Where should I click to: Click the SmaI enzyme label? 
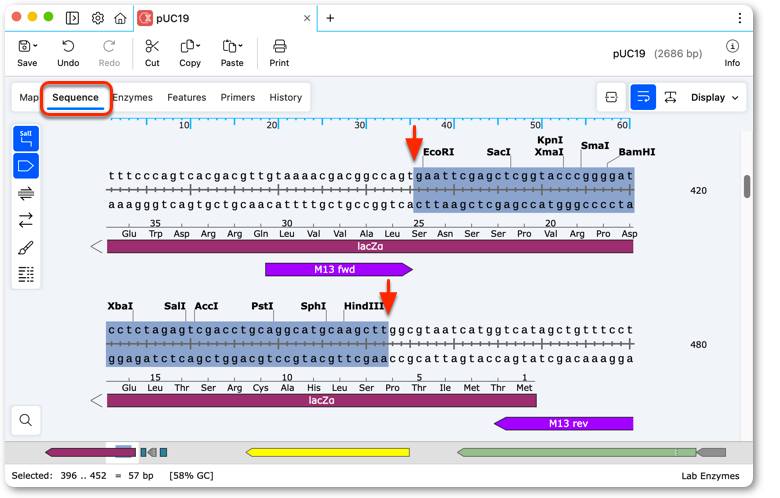[x=595, y=145]
